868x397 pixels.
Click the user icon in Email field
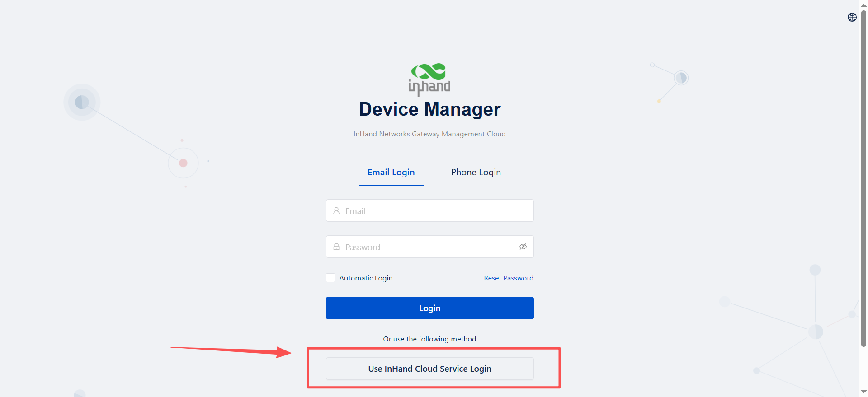[336, 211]
